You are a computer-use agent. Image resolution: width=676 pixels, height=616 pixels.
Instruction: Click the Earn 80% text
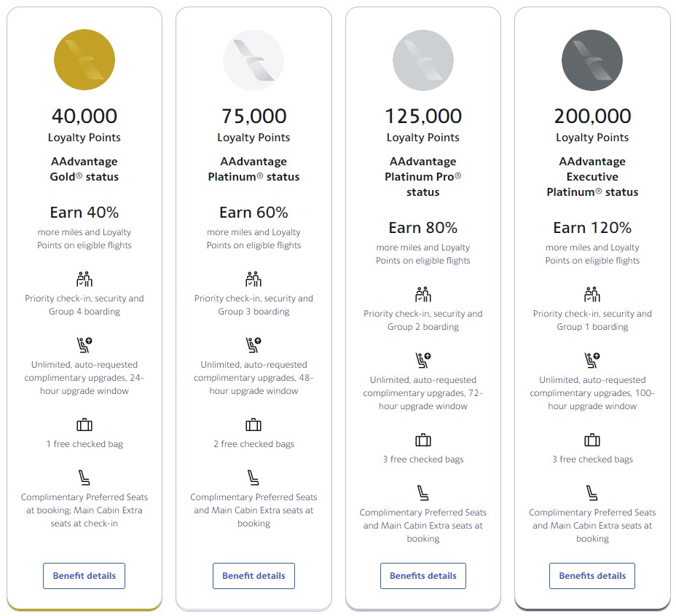coord(423,228)
